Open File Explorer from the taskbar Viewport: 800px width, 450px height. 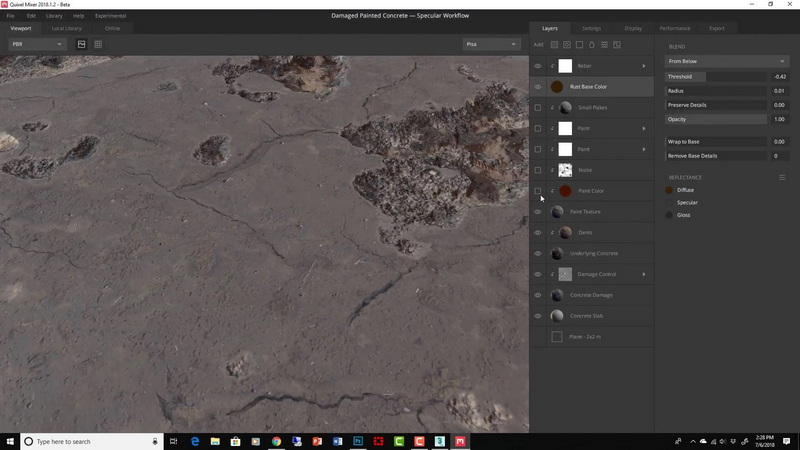point(215,441)
